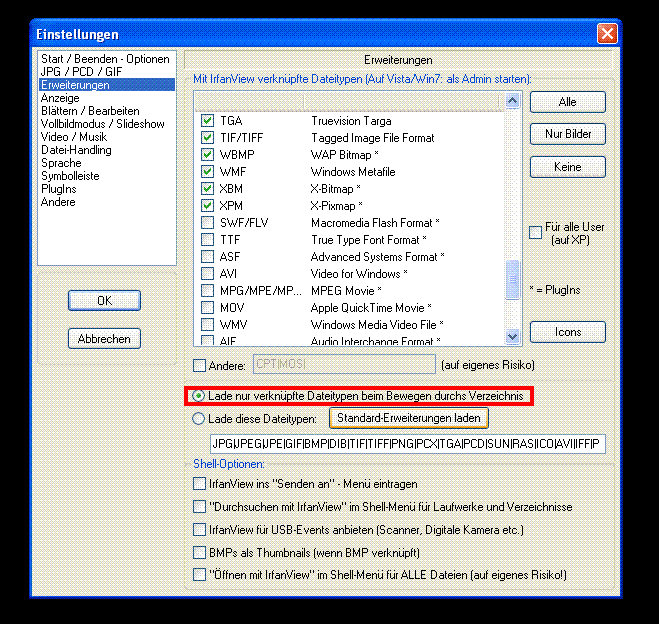Uncheck the WBMP checkbox

207,155
